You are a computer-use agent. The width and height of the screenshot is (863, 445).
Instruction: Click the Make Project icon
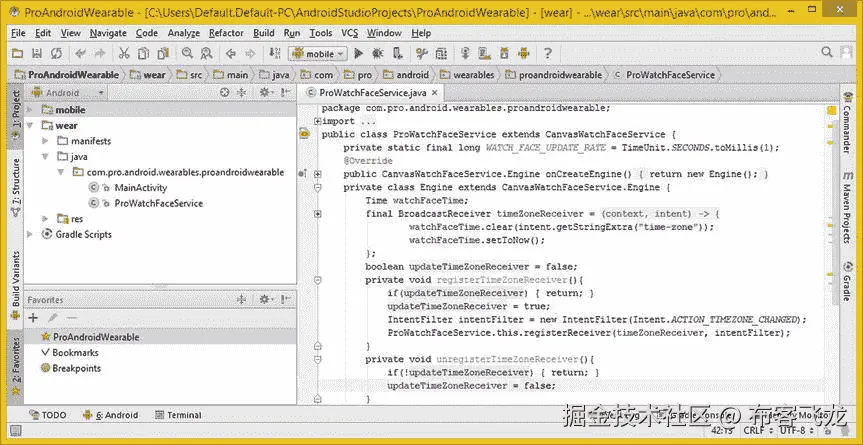274,53
